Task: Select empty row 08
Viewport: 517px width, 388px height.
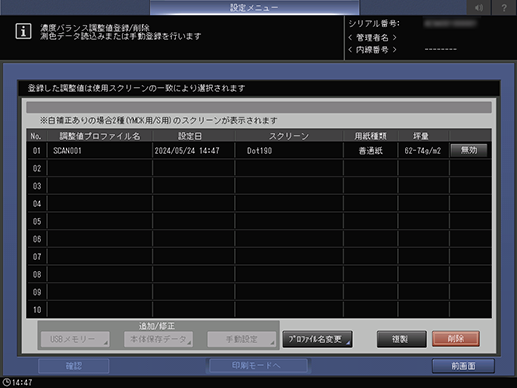Action: pos(259,274)
